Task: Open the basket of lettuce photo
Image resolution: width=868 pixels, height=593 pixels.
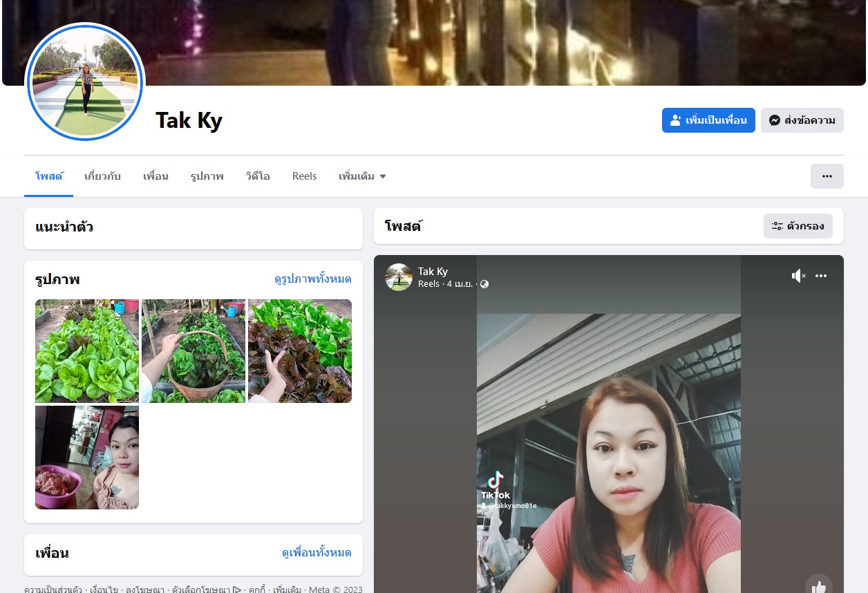Action: pos(194,351)
